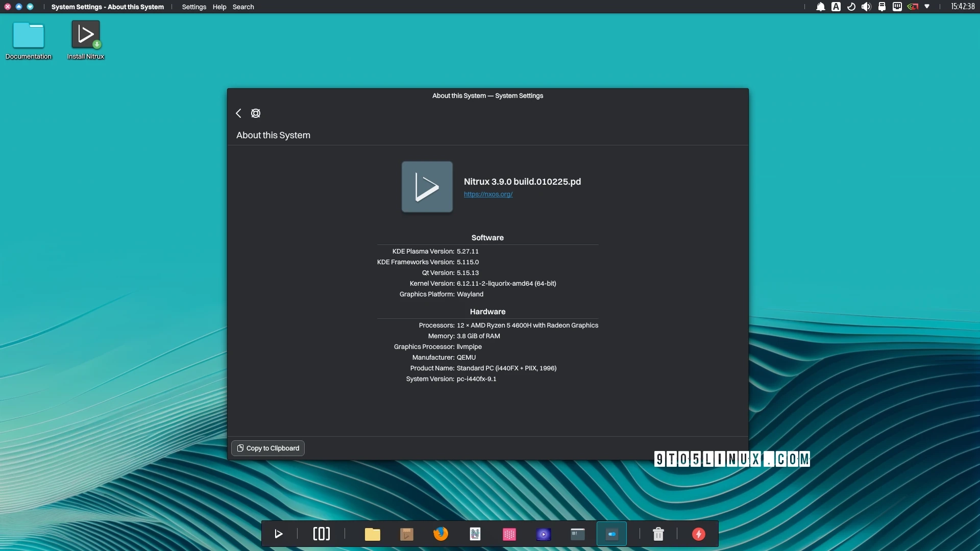Click the back navigation arrow
Image resolution: width=980 pixels, height=551 pixels.
(x=239, y=112)
